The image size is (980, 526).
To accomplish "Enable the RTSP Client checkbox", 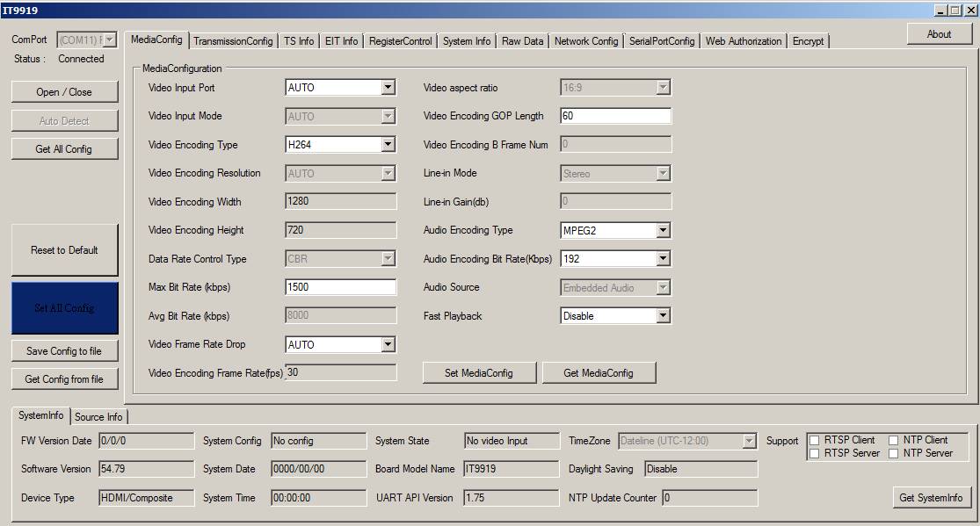I will coord(815,440).
